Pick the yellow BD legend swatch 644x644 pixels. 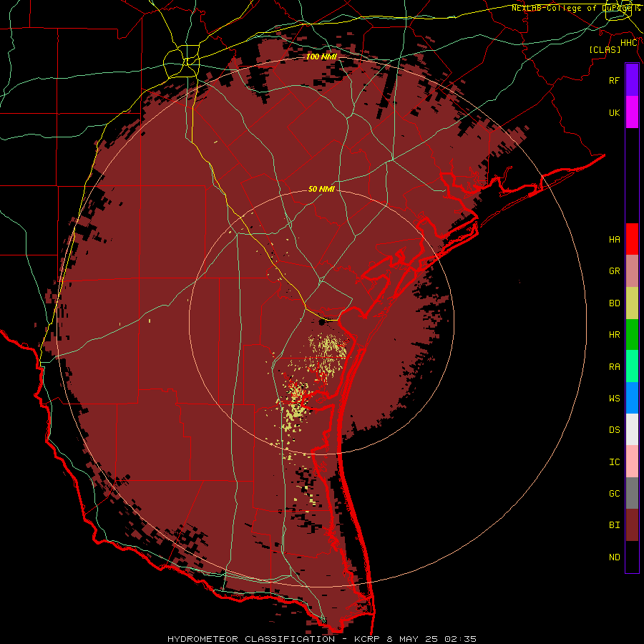[632, 303]
